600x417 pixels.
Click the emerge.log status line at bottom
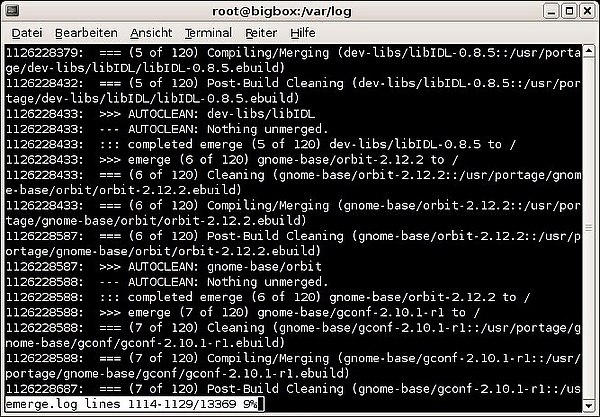(132, 404)
